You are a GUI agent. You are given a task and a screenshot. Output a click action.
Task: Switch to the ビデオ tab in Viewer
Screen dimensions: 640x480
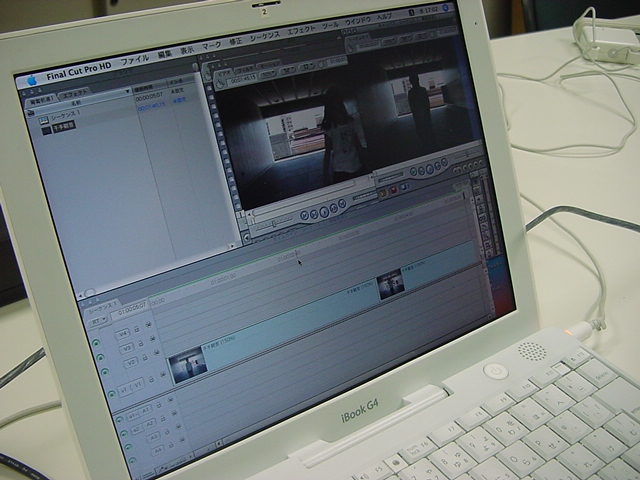click(x=224, y=75)
